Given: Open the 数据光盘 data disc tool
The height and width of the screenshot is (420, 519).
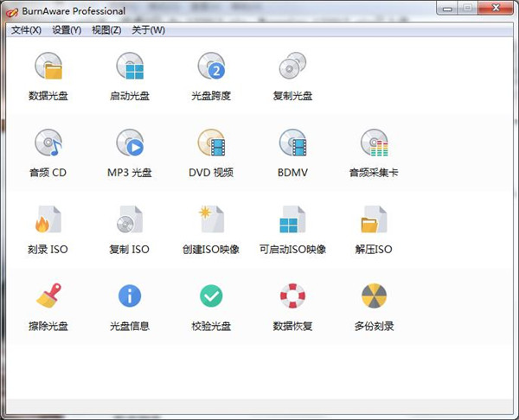Looking at the screenshot, I should tap(48, 67).
